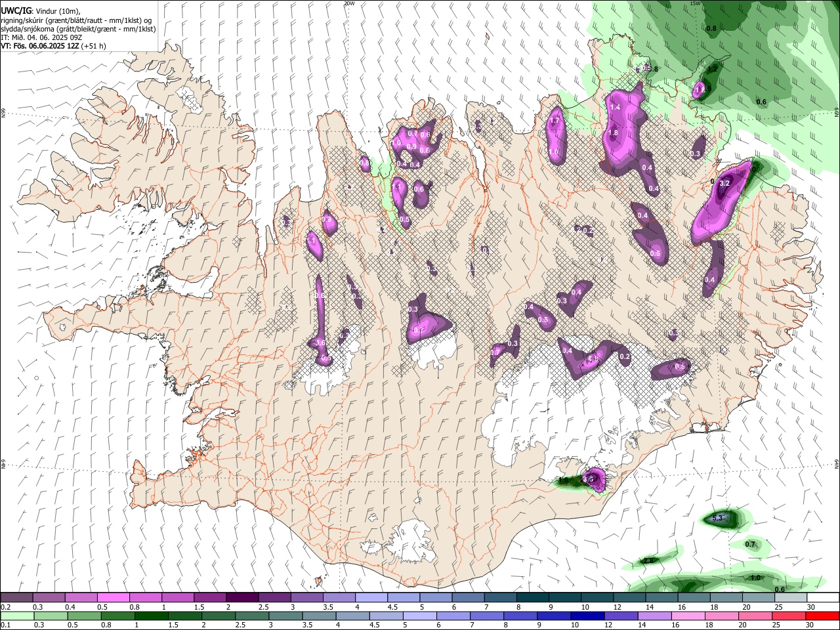The width and height of the screenshot is (840, 630).
Task: Select the bright magenta 0.5–0.8 snow legend swatch
Action: (113, 597)
